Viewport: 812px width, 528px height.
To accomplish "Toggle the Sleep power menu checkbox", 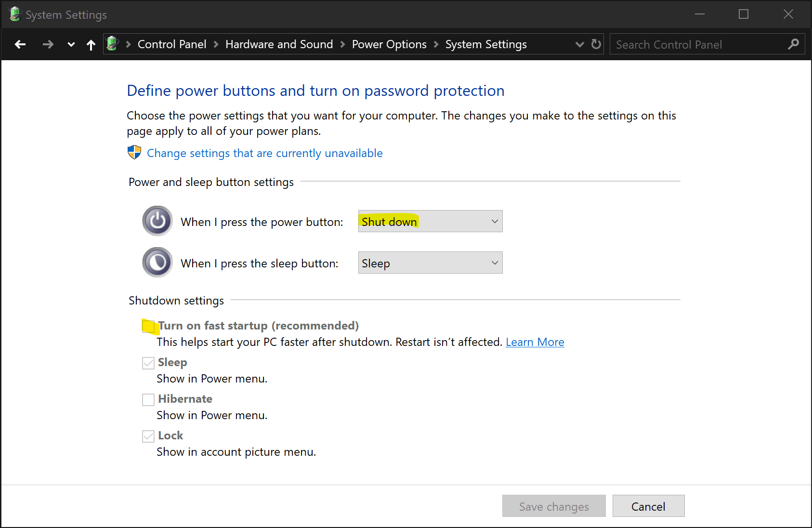I will [148, 363].
